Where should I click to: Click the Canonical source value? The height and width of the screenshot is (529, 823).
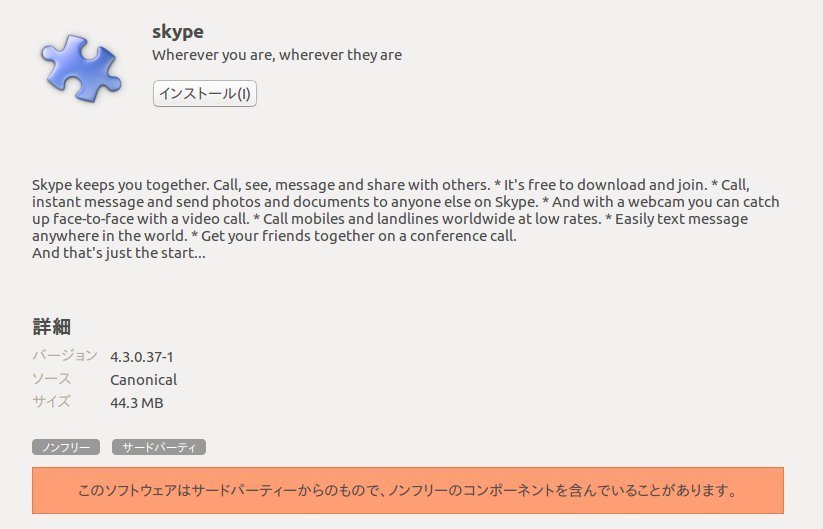click(x=143, y=379)
